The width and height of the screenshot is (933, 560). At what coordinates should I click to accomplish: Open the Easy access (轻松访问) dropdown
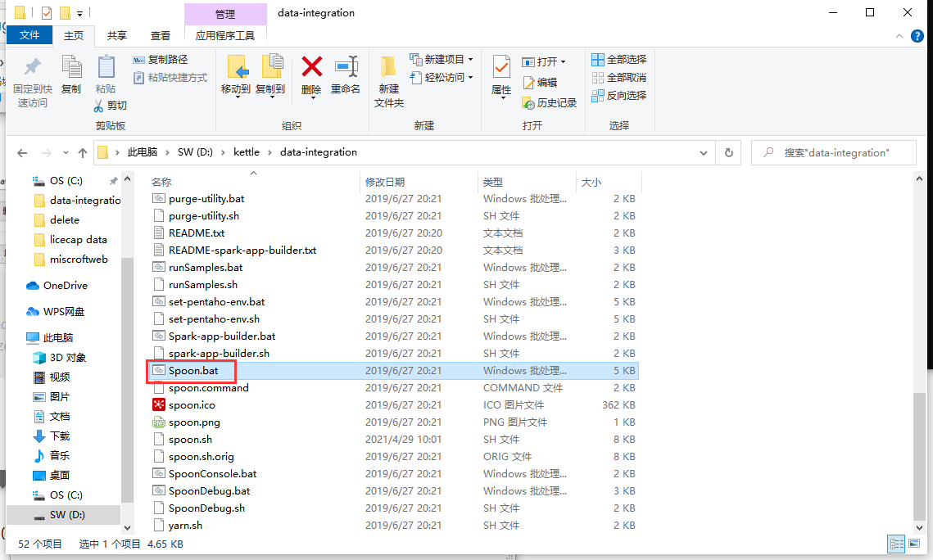tap(442, 77)
